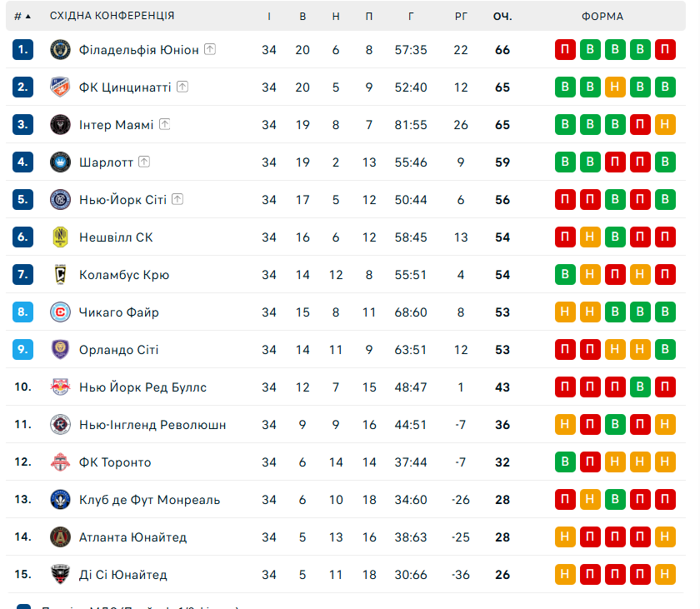Click the New York Red Bulls logo
Screen dimensions: 700x609
coord(60,387)
